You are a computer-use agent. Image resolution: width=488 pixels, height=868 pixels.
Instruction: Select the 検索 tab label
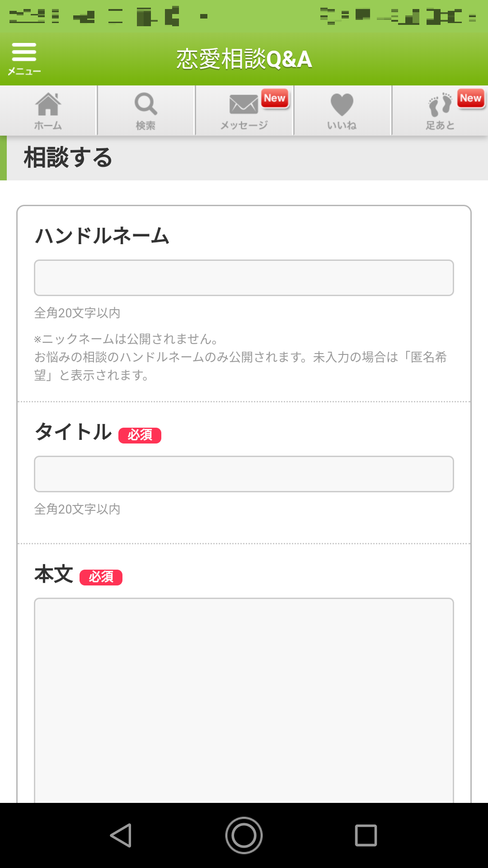coord(145,126)
